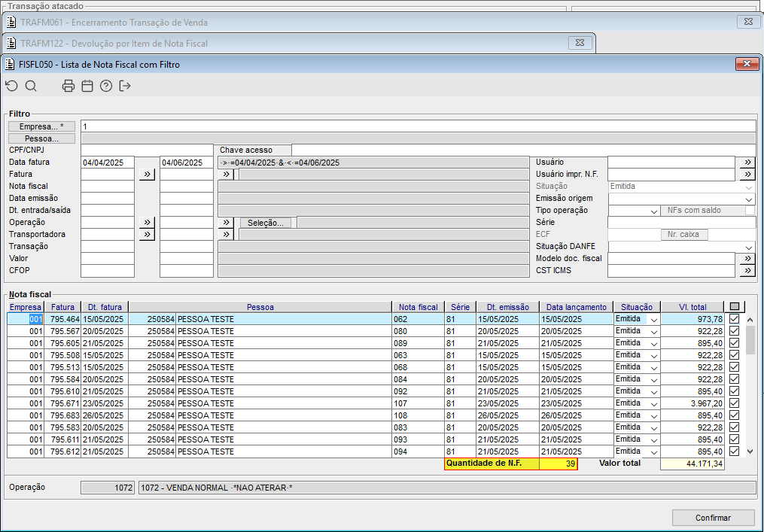Click the Confirmar button

(713, 518)
